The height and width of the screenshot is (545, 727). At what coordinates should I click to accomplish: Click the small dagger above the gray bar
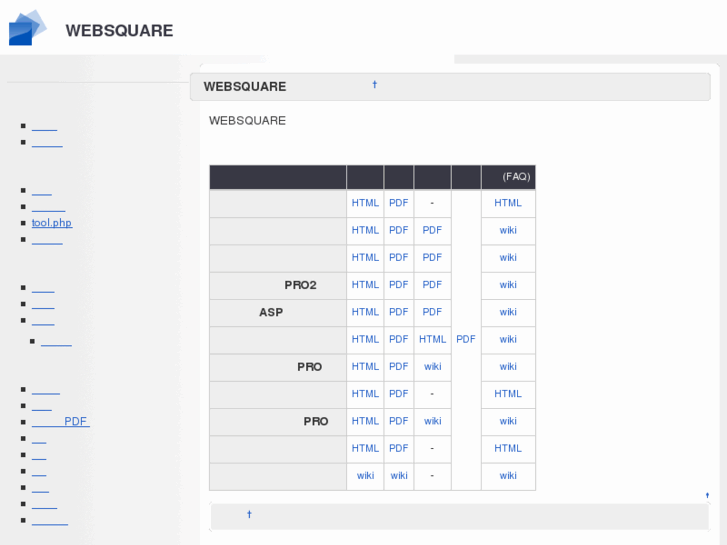708,495
